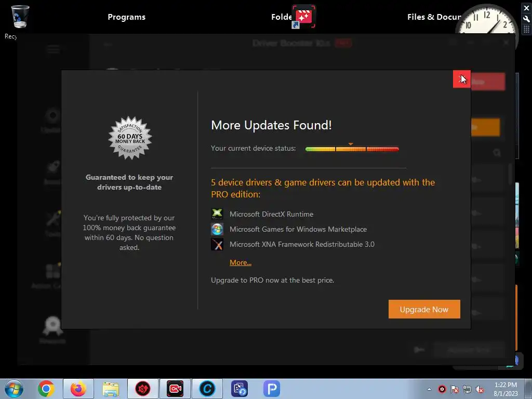532x399 pixels.
Task: Click the 60 Days Money Back badge
Action: tap(130, 138)
